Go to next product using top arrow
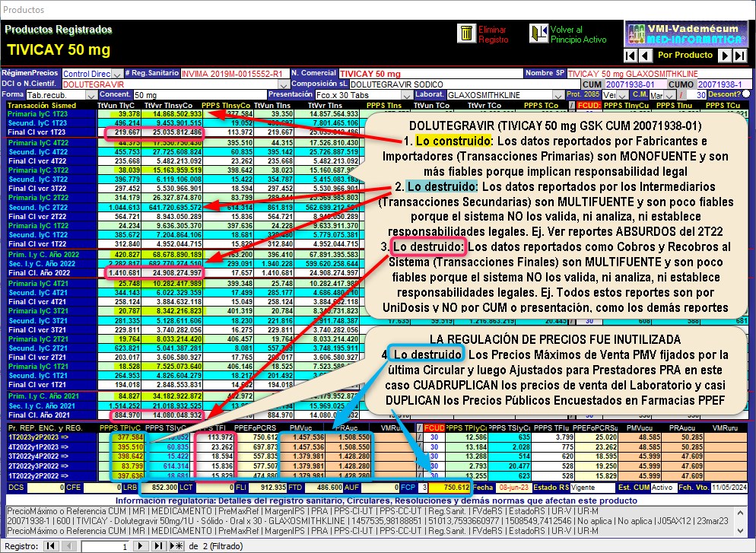Viewport: 756px width, 553px height. pos(726,56)
